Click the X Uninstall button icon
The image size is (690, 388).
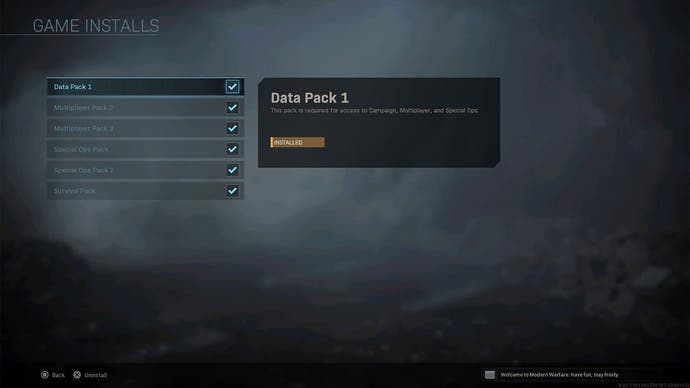[x=77, y=375]
